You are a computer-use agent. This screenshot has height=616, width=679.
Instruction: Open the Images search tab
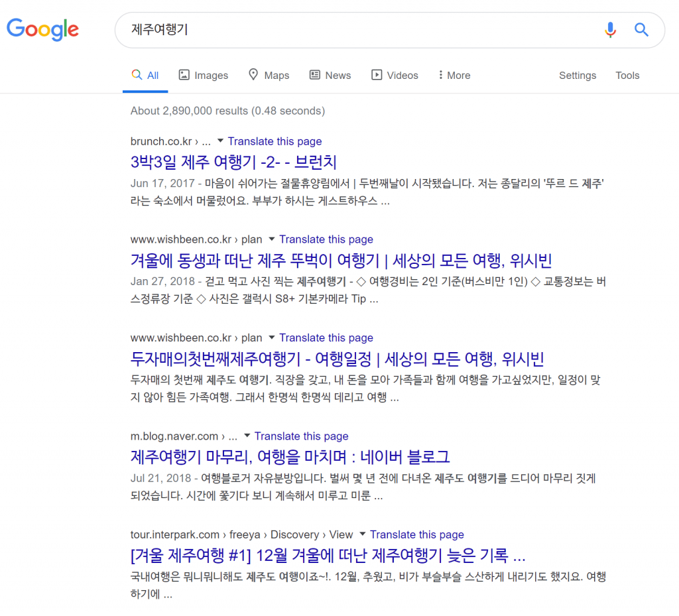coord(204,76)
